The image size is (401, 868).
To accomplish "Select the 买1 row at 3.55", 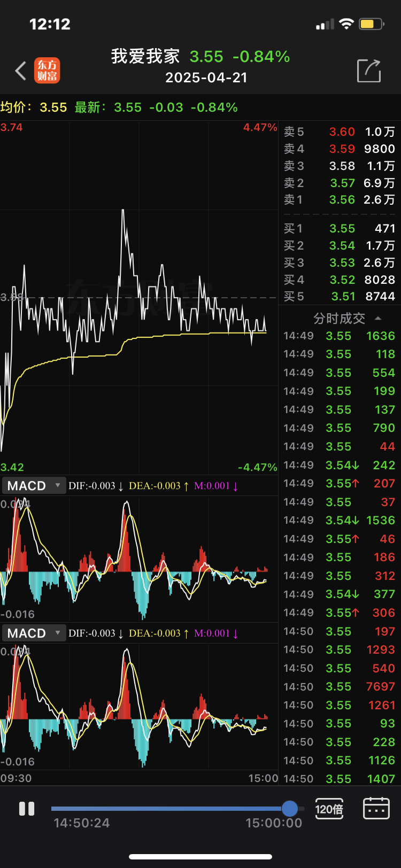I will (x=340, y=229).
